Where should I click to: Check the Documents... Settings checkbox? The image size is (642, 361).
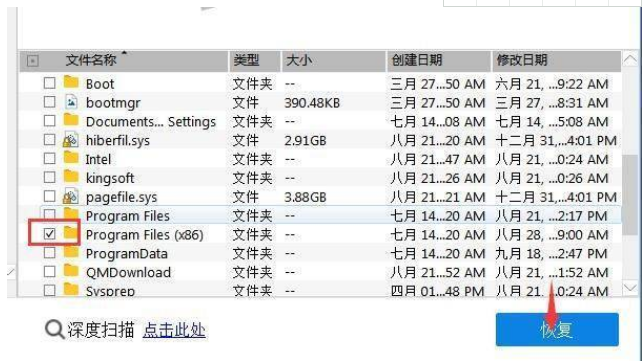click(x=50, y=121)
